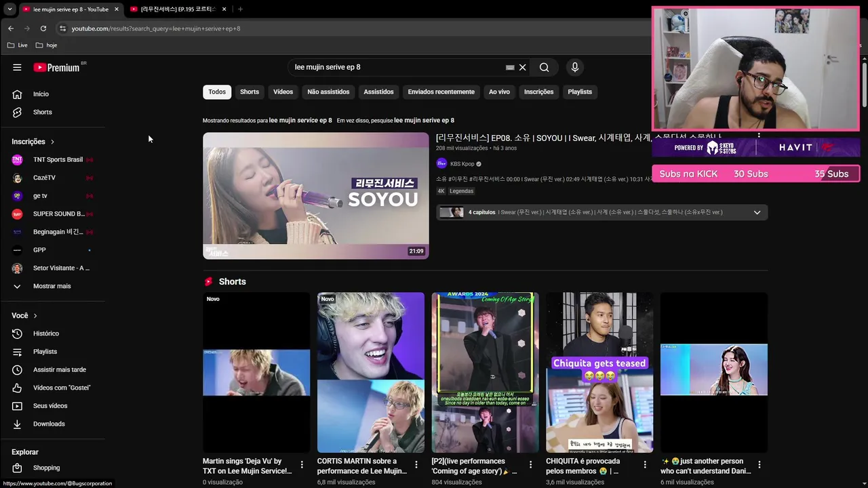This screenshot has height=488, width=868.
Task: Open the on-screen keyboard icon in search box
Action: (x=510, y=67)
